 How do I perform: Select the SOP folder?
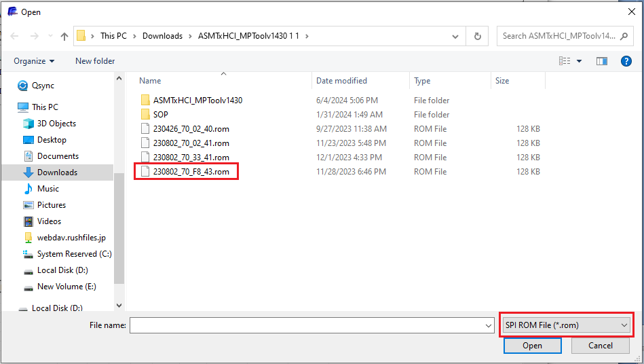[x=160, y=115]
